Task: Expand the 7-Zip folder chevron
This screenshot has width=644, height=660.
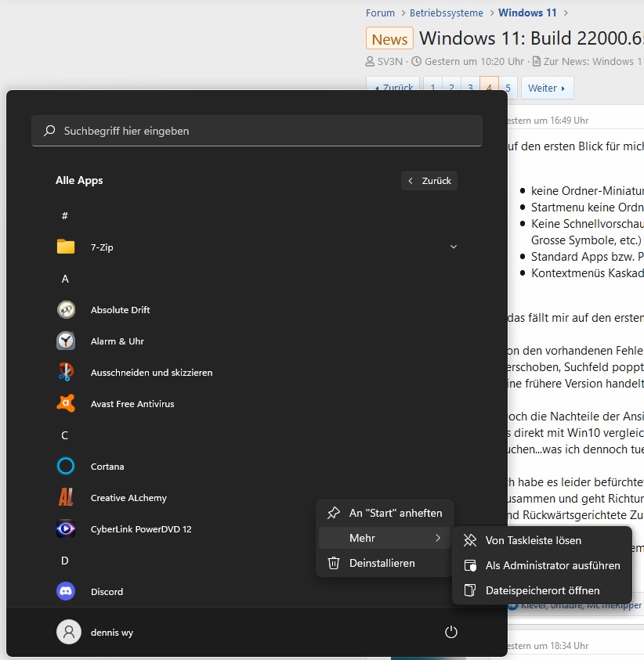Action: (454, 247)
